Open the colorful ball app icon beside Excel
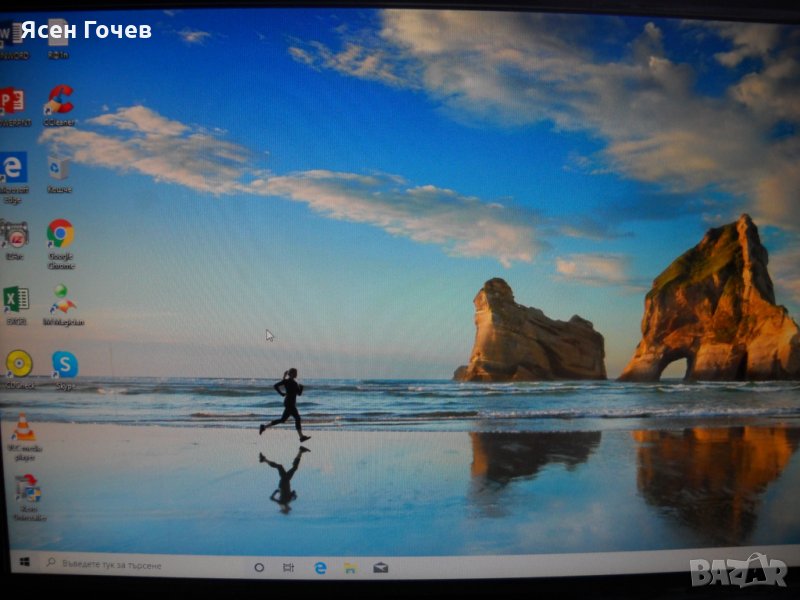Viewport: 800px width, 600px height. pos(62,299)
